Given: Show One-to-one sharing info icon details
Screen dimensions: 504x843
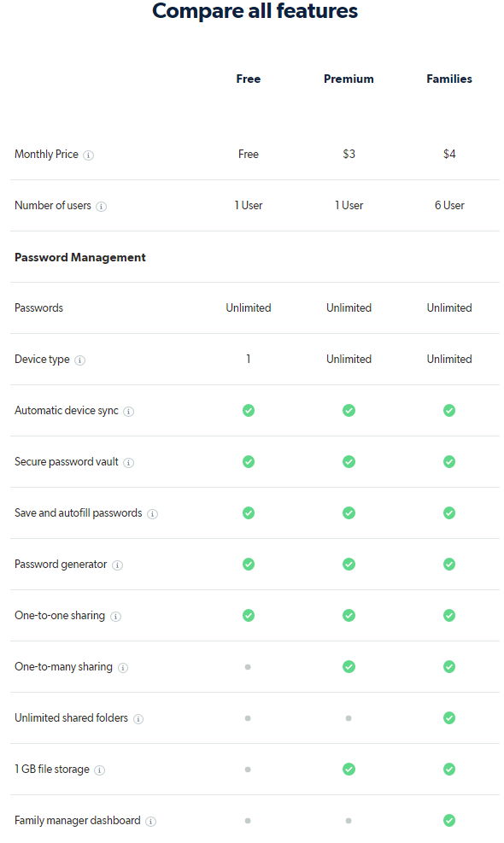Looking at the screenshot, I should (115, 616).
